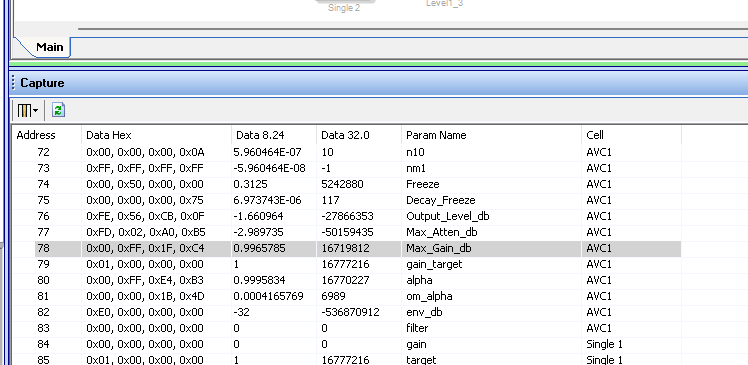Image resolution: width=748 pixels, height=365 pixels.
Task: Select the Max_Atten_db parameter
Action: point(442,232)
